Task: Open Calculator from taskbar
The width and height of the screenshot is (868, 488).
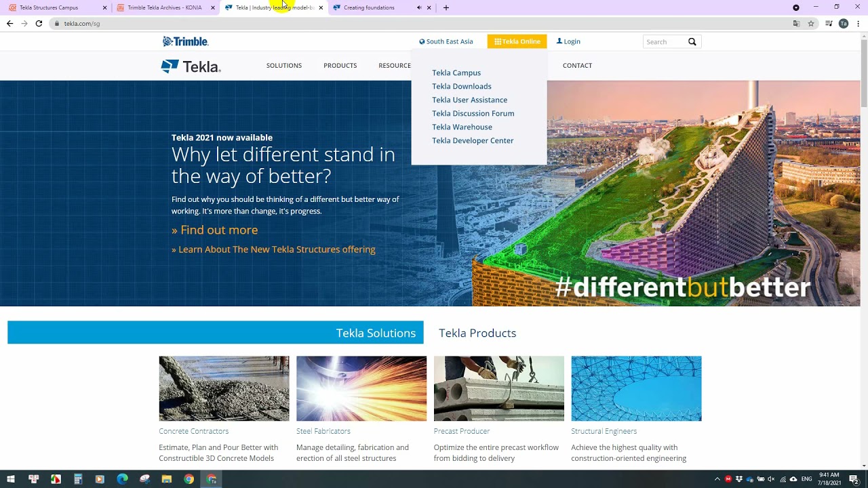Action: (78, 479)
